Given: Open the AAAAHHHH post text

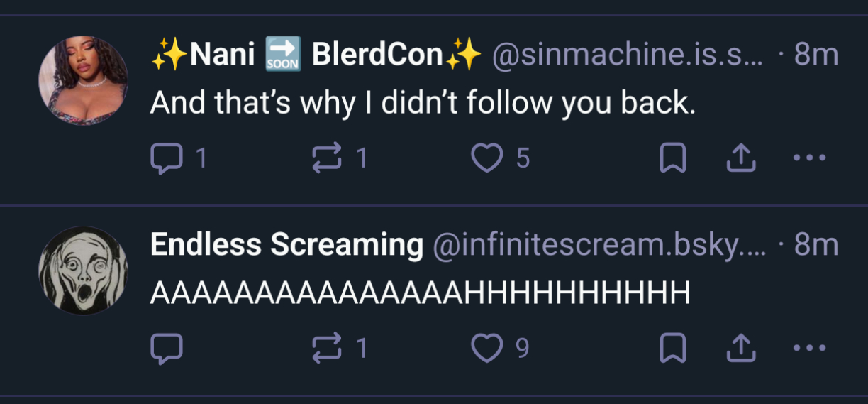Looking at the screenshot, I should click(420, 293).
